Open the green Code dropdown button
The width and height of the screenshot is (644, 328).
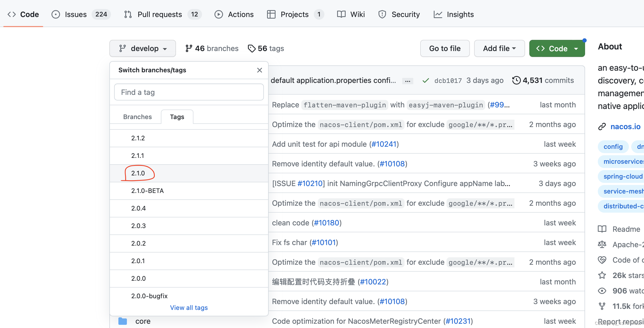click(557, 48)
